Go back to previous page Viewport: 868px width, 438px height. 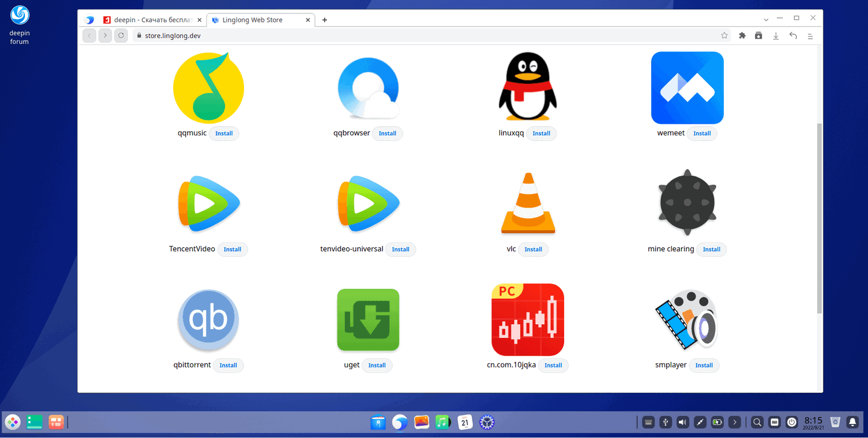(89, 35)
